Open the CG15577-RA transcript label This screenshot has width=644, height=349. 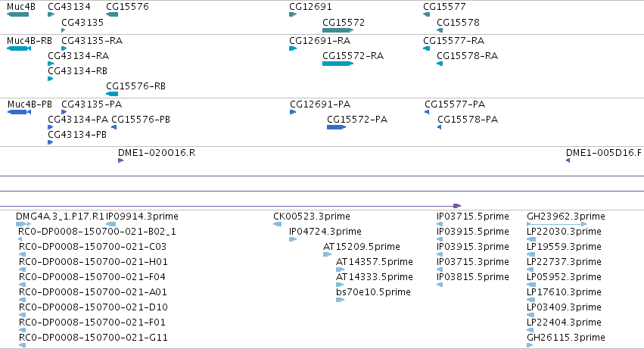coord(454,41)
